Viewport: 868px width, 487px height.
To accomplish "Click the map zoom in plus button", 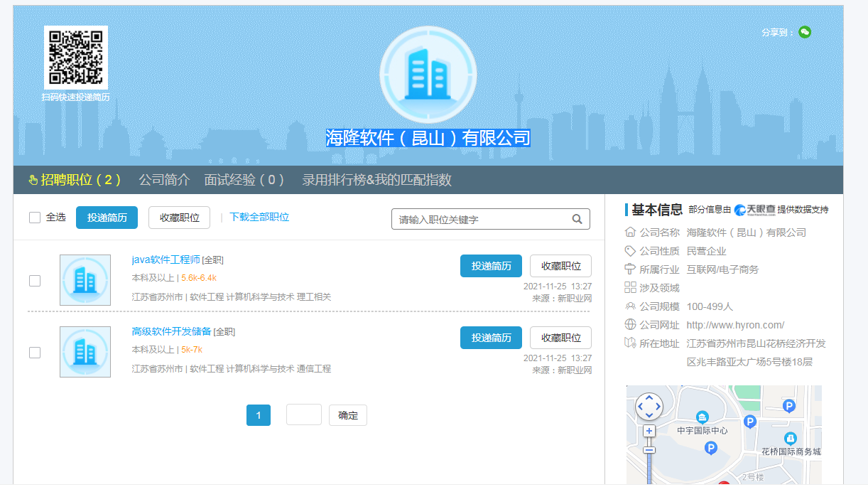I will (x=649, y=432).
